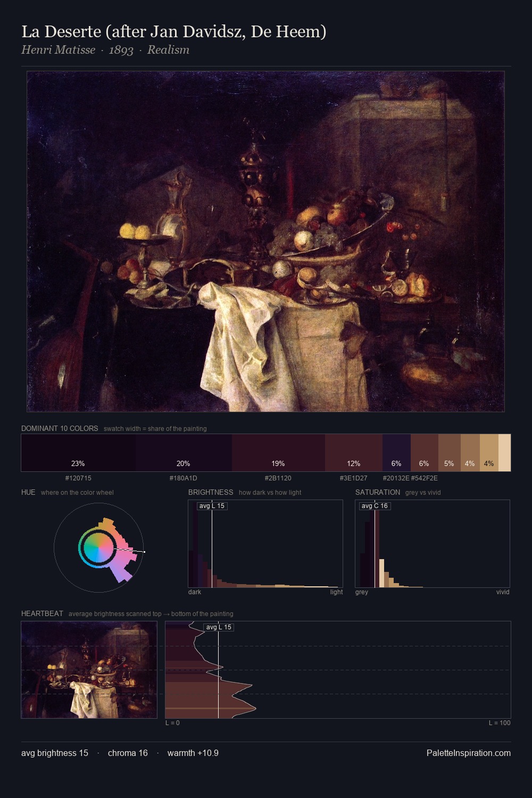This screenshot has height=798, width=532.
Task: Click the 'avg C 16' label in Saturation histogram
Action: click(375, 506)
